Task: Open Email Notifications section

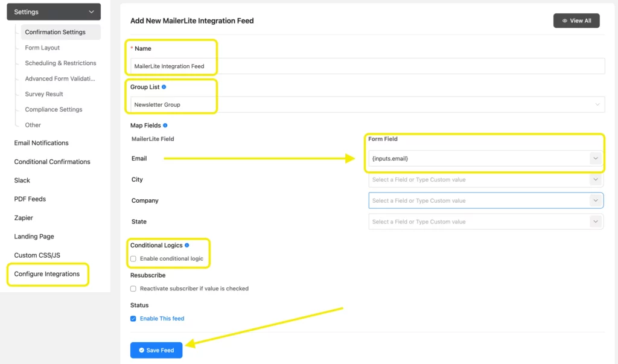Action: (x=42, y=142)
